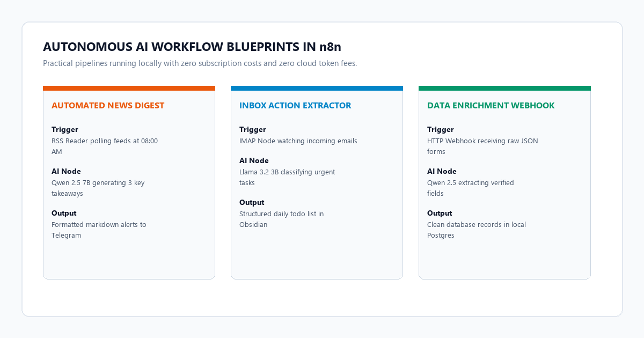Click the subtitle about zero subscription costs
The height and width of the screenshot is (338, 644).
(x=200, y=63)
